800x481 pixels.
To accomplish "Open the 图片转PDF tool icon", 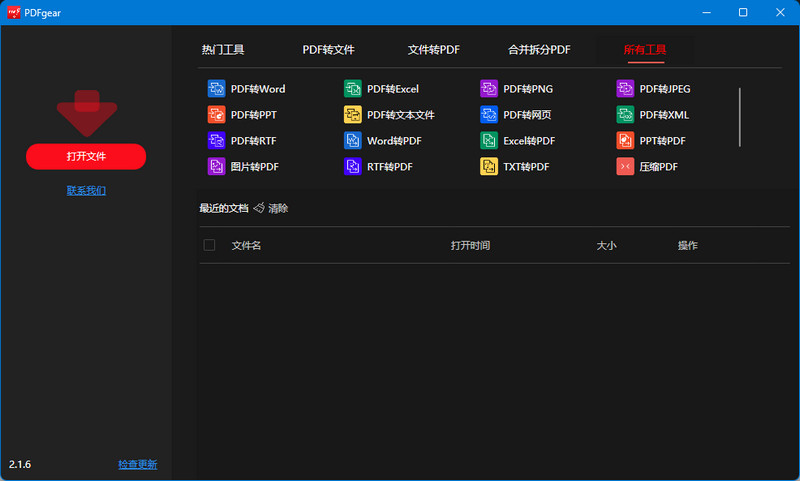I will 216,167.
